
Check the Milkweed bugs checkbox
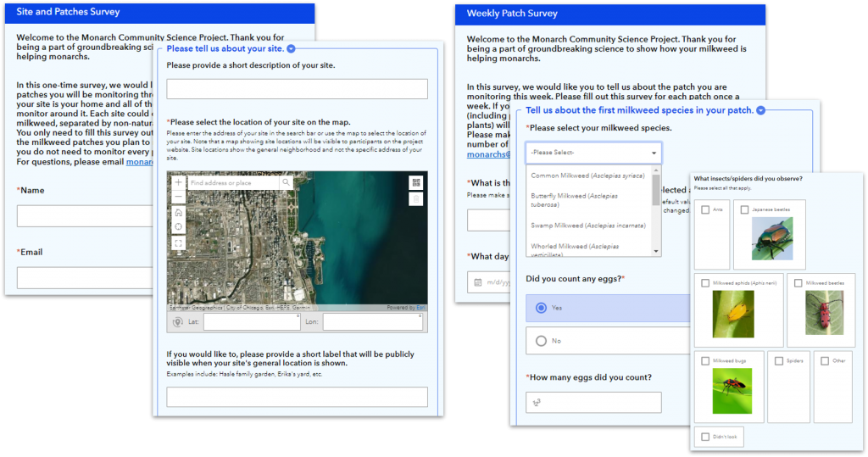pyautogui.click(x=705, y=361)
